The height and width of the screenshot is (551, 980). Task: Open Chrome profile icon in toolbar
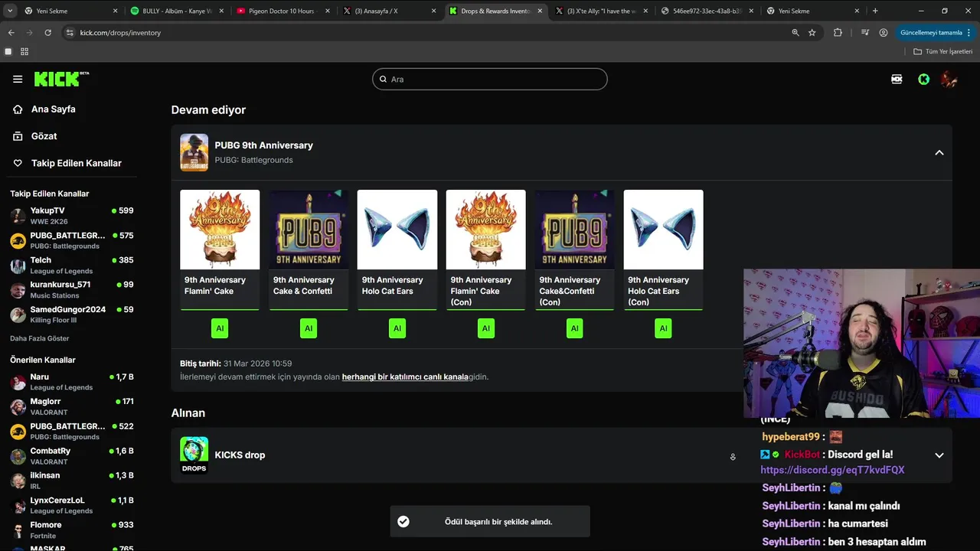(x=884, y=33)
